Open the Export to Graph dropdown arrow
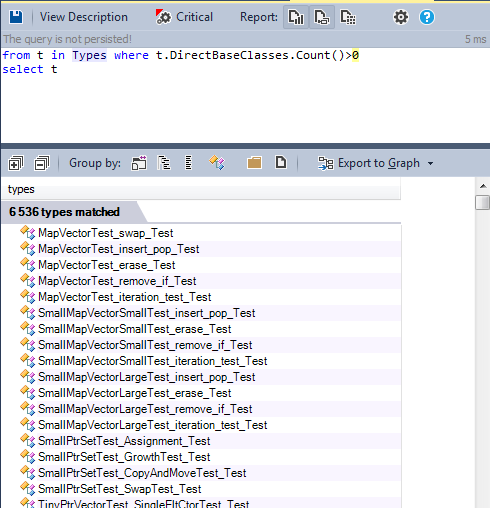The height and width of the screenshot is (508, 490). tap(431, 164)
